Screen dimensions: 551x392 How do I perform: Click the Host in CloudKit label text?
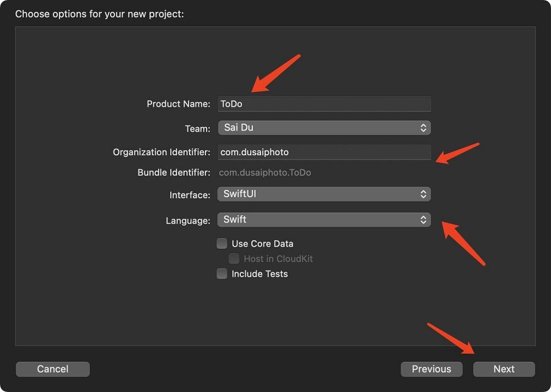[x=278, y=259]
